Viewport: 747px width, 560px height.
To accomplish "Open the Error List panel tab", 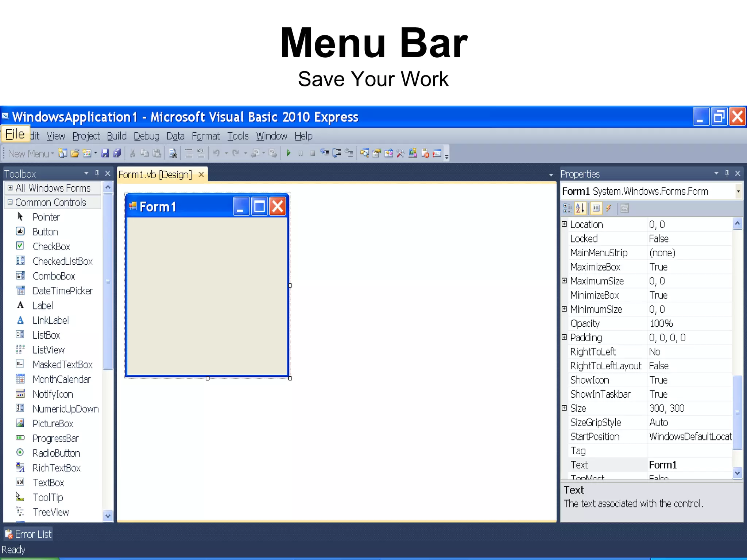I will pos(28,534).
